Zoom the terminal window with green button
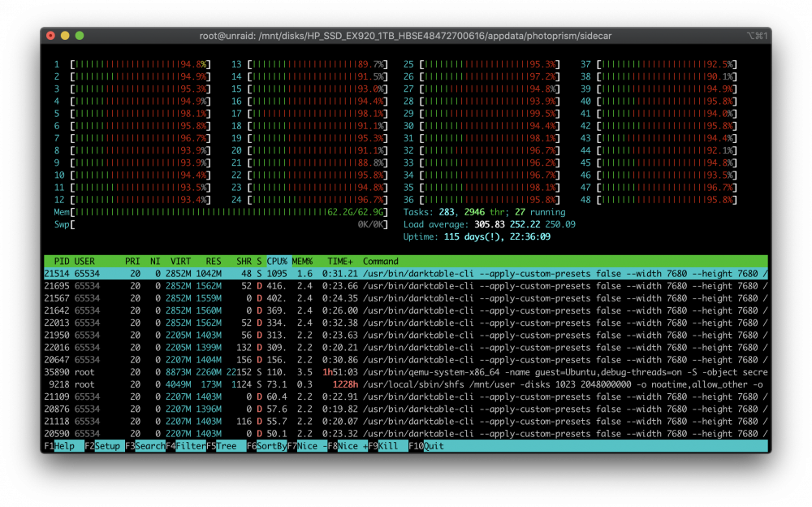Image resolution: width=812 pixels, height=507 pixels. (80, 36)
